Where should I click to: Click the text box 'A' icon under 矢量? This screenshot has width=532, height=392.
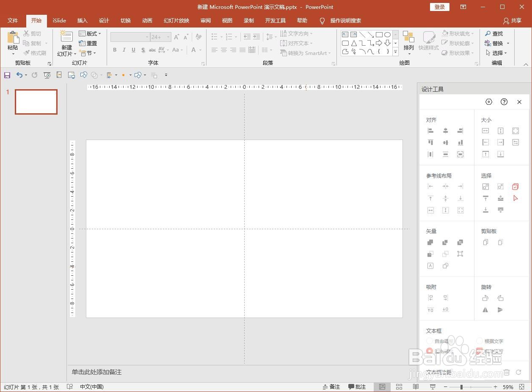pyautogui.click(x=430, y=266)
